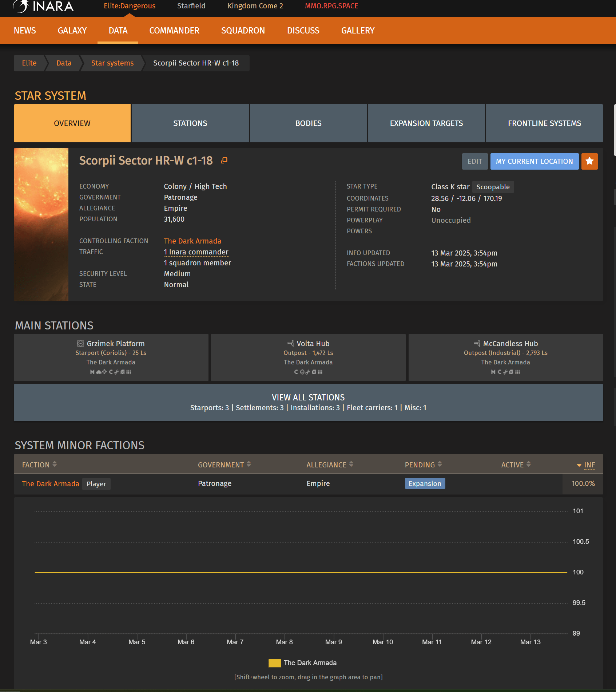Sort table by Faction column arrows
Viewport: 616px width, 692px height.
[55, 464]
